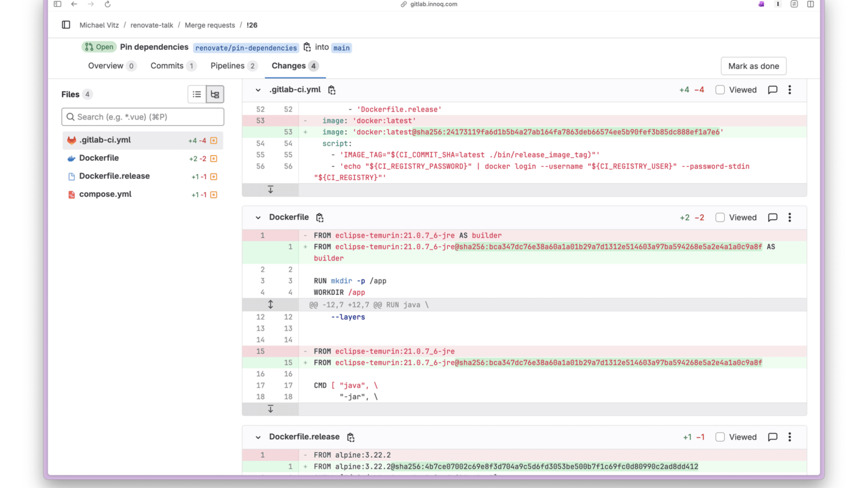868x488 pixels.
Task: Expand hidden lines between Dockerfile hunks
Action: tap(270, 305)
